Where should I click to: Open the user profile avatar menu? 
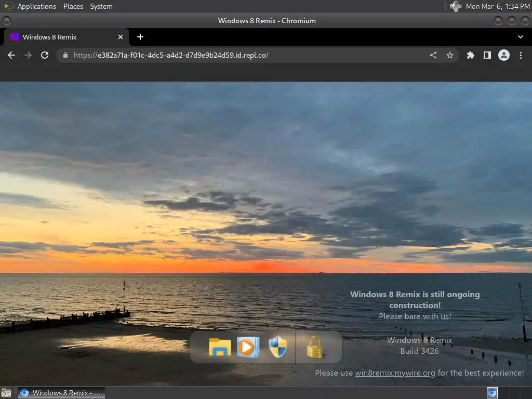[x=504, y=55]
